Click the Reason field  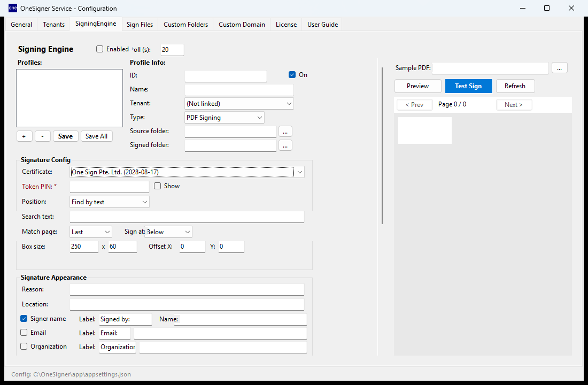pyautogui.click(x=187, y=289)
